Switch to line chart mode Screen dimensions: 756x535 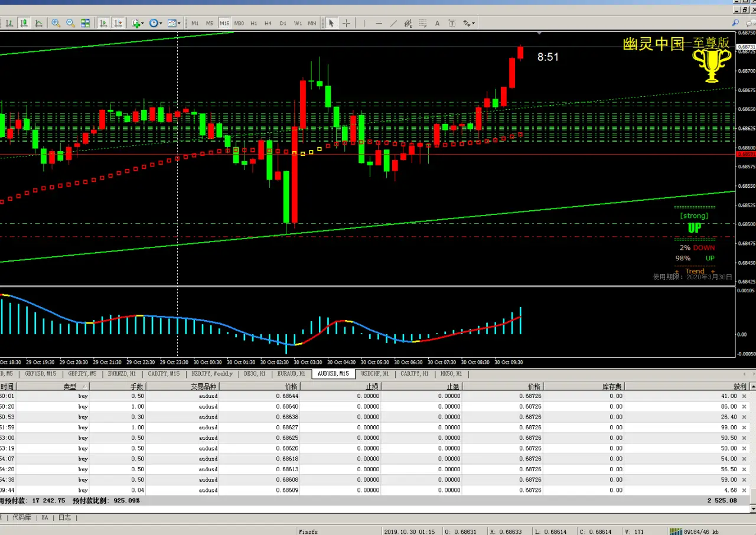point(39,23)
